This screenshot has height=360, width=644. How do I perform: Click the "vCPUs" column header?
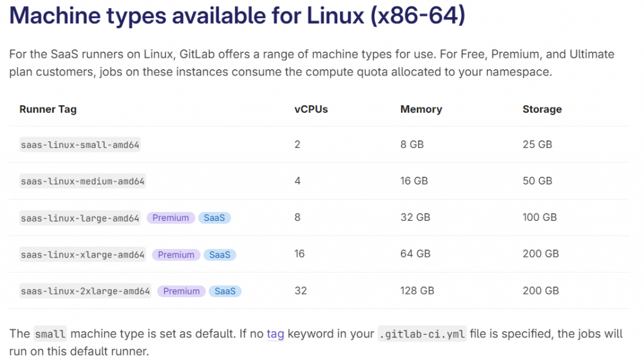tap(311, 109)
